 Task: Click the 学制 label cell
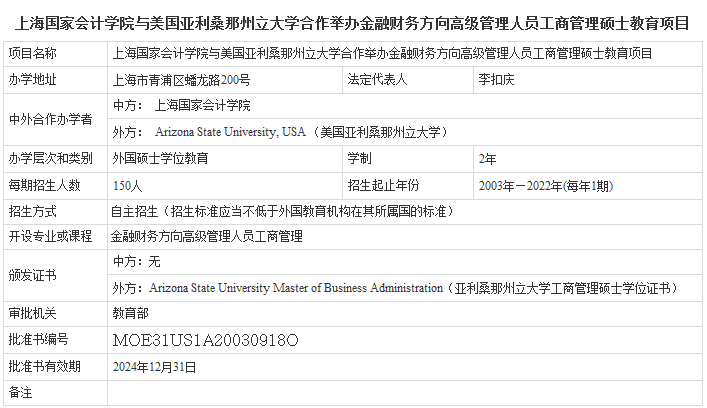[x=359, y=158]
